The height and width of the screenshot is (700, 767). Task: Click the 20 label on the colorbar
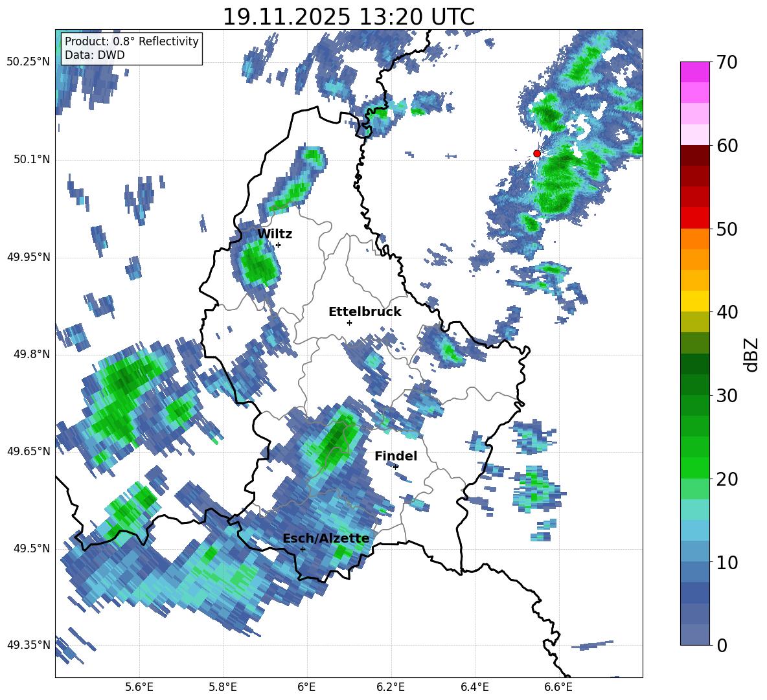click(726, 479)
